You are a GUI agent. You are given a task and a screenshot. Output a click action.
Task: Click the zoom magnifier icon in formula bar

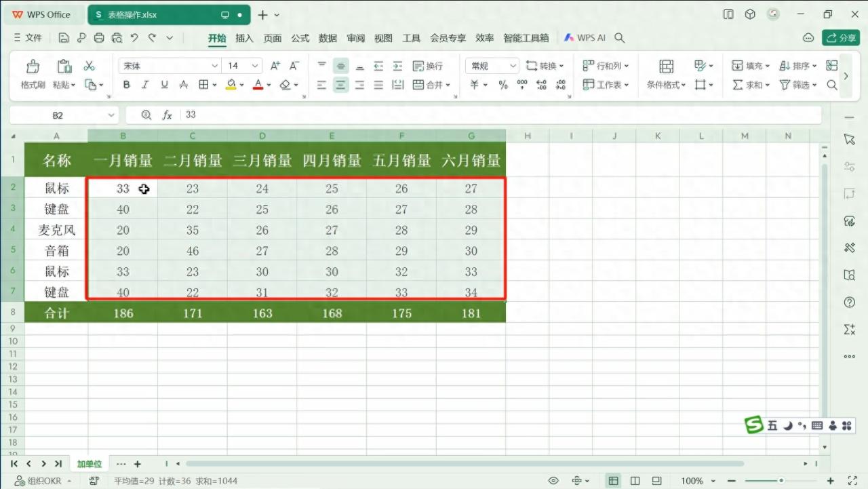tap(146, 115)
